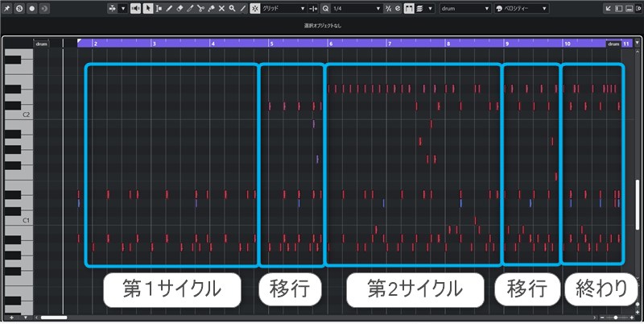Image resolution: width=644 pixels, height=324 pixels.
Task: Click bar 5 on the ruler
Action: (271, 44)
